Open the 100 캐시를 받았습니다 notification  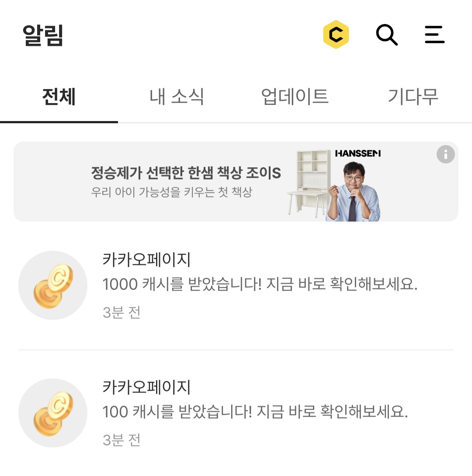point(255,412)
